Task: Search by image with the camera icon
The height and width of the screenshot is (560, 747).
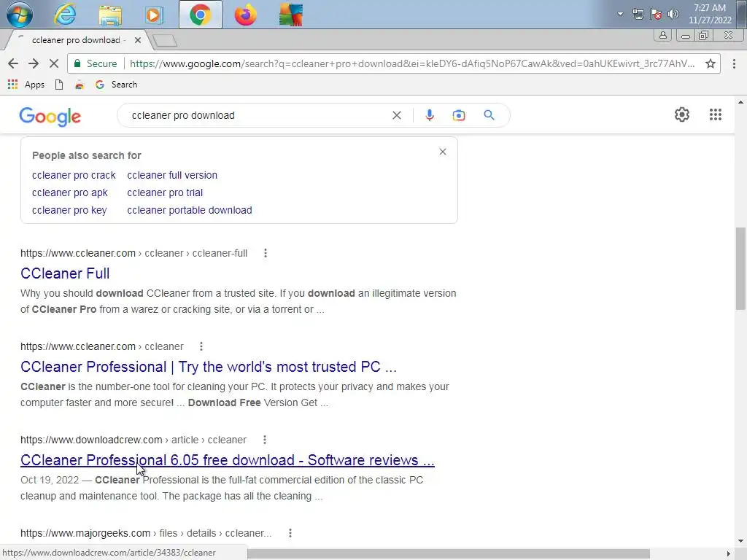Action: (458, 115)
